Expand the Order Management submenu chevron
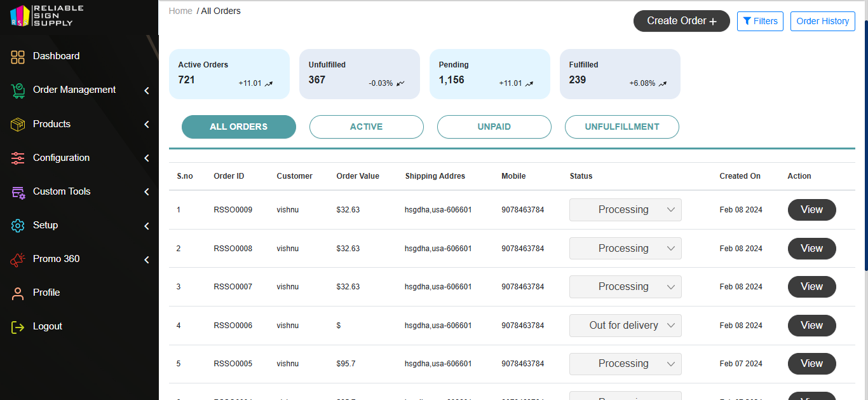Image resolution: width=868 pixels, height=400 pixels. coord(147,91)
